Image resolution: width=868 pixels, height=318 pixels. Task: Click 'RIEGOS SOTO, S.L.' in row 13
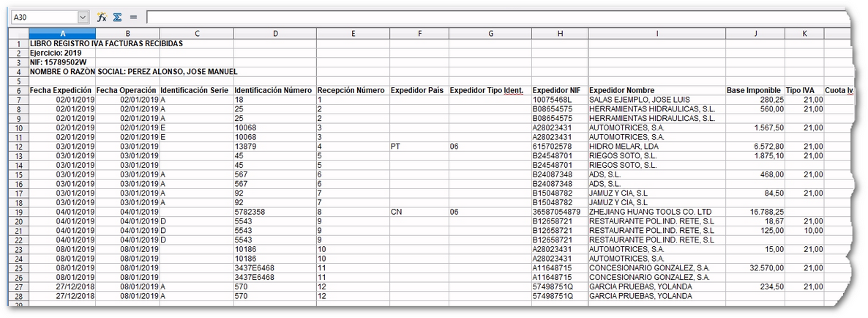click(624, 155)
